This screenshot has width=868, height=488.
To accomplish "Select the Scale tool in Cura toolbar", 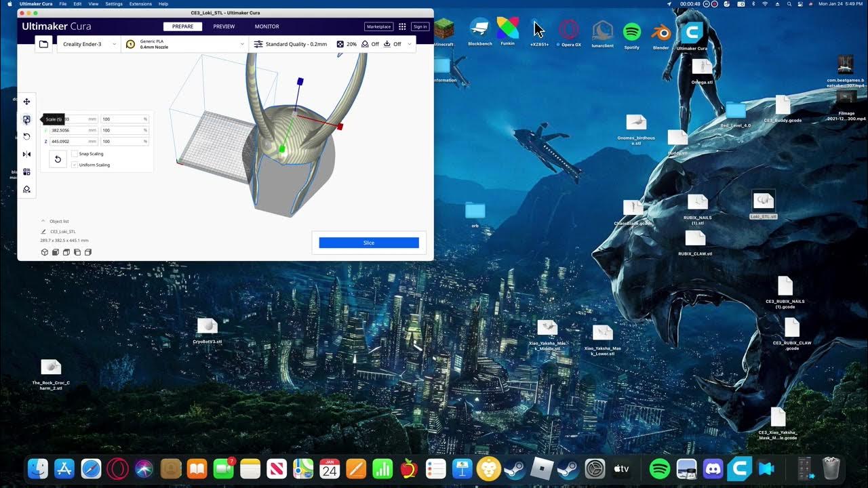I will click(x=26, y=119).
